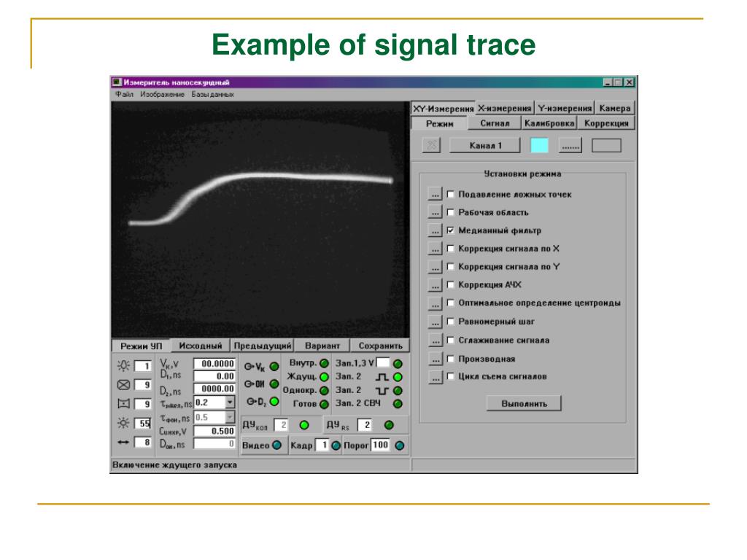Open settings button beside Медианный фильтр
The width and height of the screenshot is (747, 560).
click(x=435, y=230)
